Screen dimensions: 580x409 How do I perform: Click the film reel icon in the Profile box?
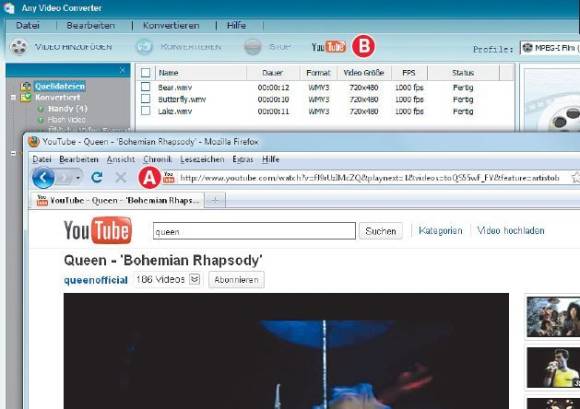coord(527,48)
